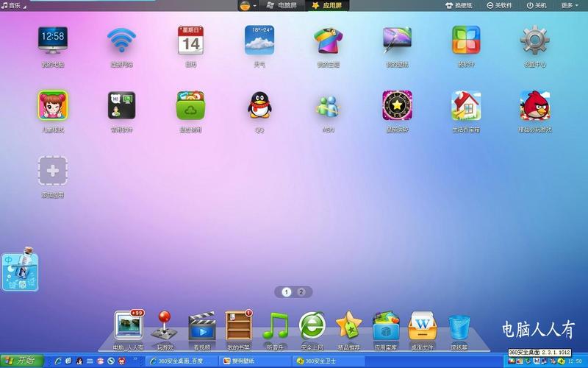Click the 12:58 taskbar clock
The width and height of the screenshot is (588, 368).
click(x=576, y=361)
